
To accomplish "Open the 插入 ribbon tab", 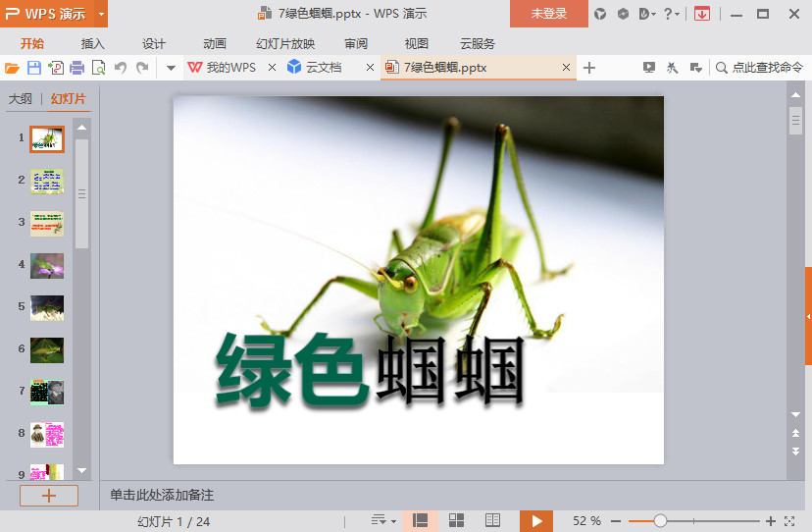I will point(93,44).
